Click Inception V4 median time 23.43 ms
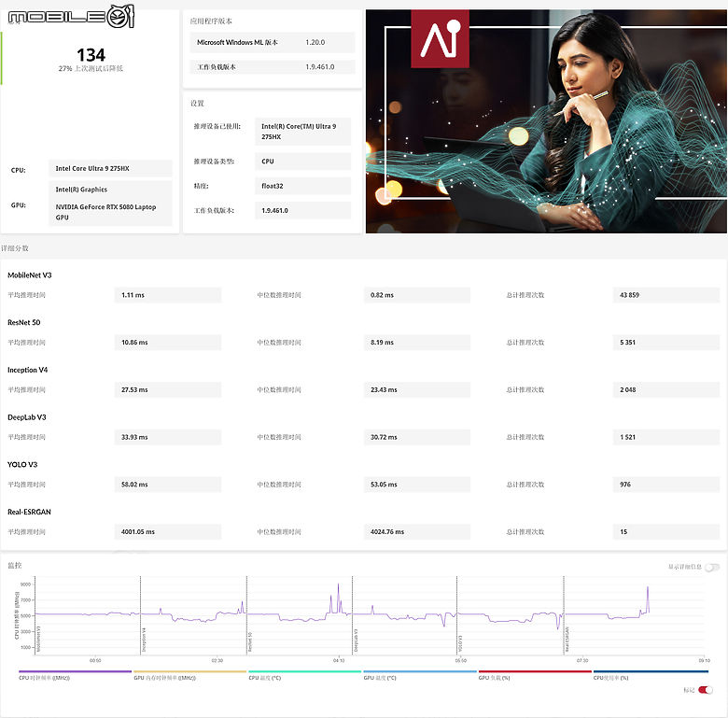This screenshot has height=718, width=728. click(417, 389)
